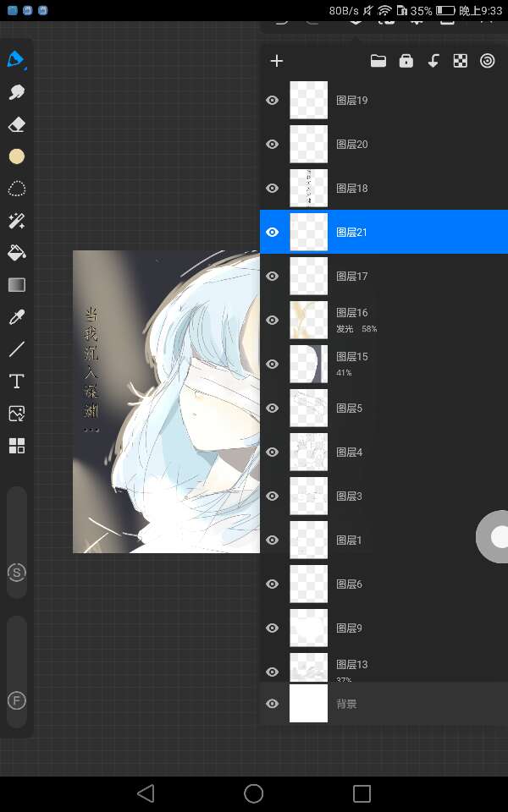Select the Eyedropper tool

pyautogui.click(x=16, y=317)
